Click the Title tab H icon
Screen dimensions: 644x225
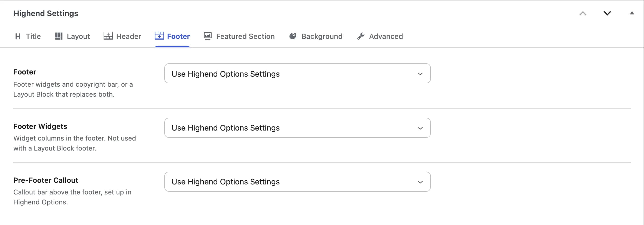(18, 36)
